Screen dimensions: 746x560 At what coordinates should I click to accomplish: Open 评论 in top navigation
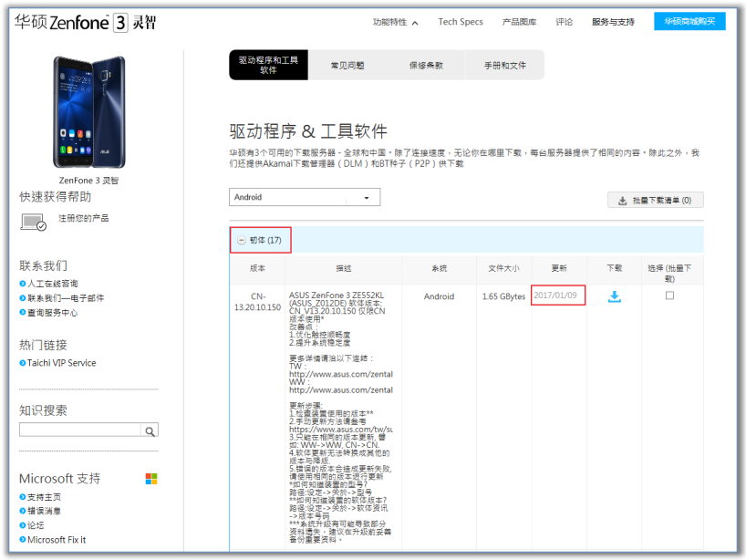pos(565,22)
